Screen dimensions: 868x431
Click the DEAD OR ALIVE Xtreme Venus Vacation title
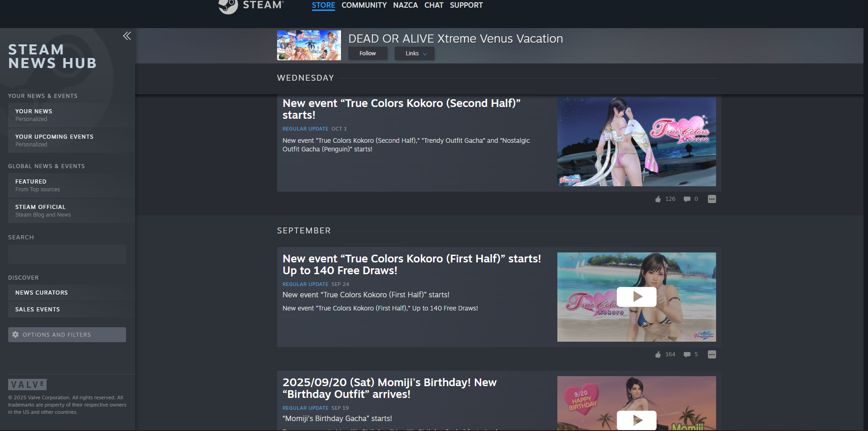point(455,39)
